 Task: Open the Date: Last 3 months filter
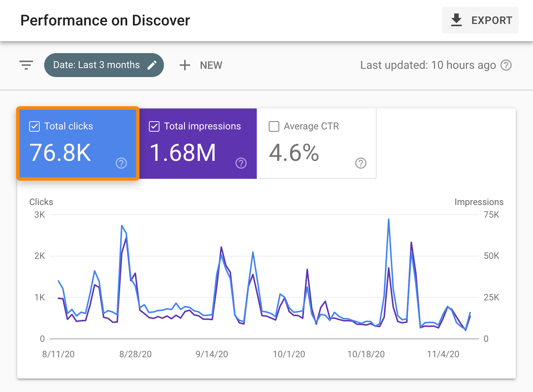[97, 65]
